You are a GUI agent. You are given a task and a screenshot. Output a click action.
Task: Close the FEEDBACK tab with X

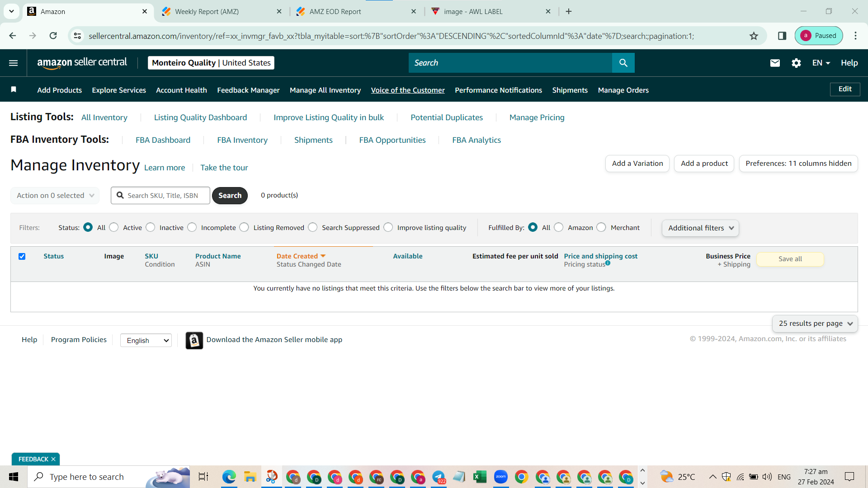[x=53, y=459]
